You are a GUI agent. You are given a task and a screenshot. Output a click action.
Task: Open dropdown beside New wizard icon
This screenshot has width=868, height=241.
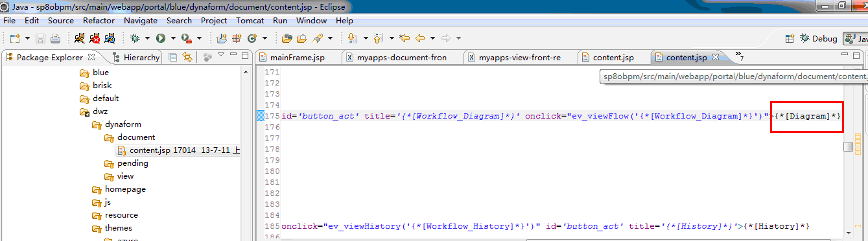pos(27,38)
